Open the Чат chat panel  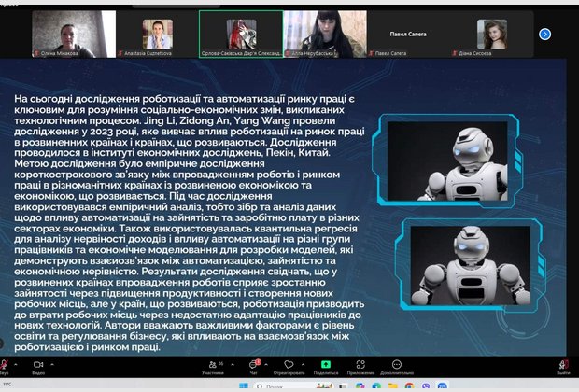coord(252,362)
